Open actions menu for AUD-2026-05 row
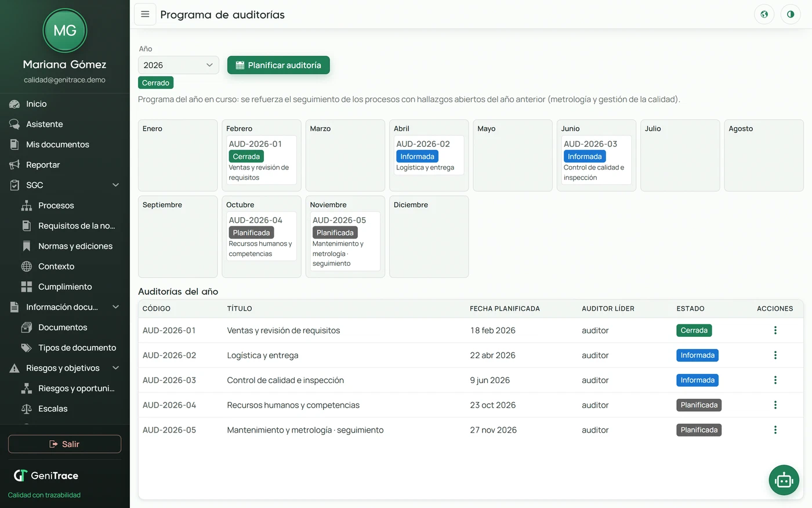 coord(775,430)
